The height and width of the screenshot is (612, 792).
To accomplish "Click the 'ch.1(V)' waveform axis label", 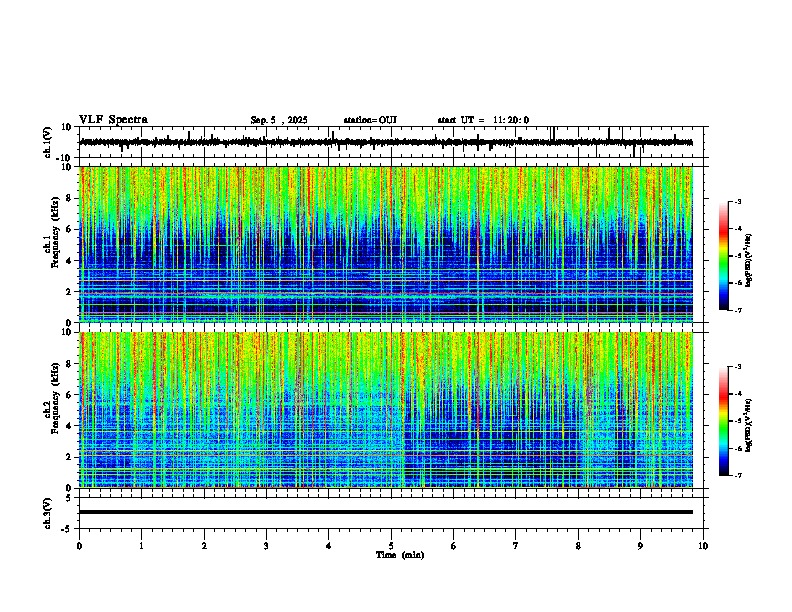I will coord(48,142).
